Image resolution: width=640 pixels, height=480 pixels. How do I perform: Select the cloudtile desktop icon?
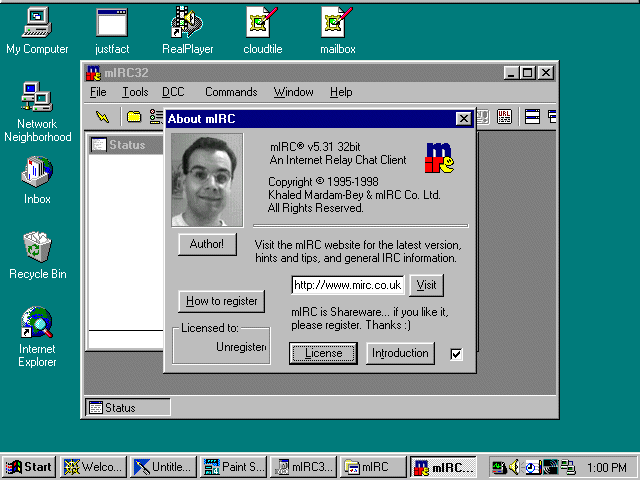click(262, 31)
